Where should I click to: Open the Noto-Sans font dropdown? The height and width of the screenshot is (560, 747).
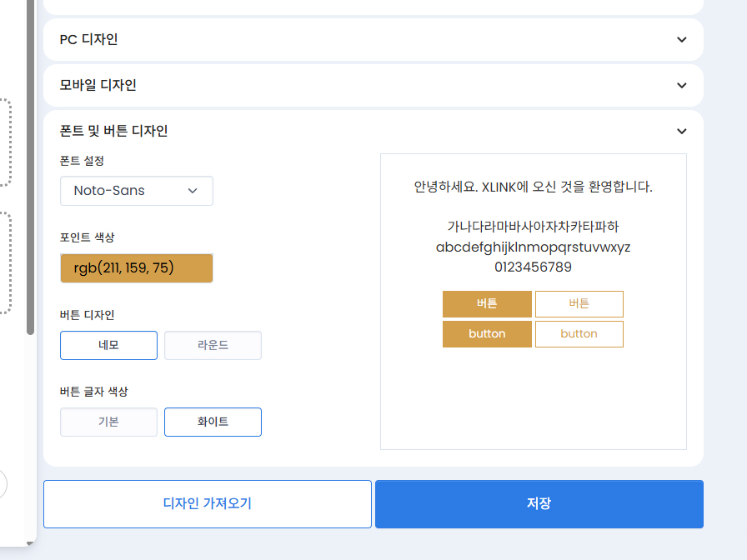136,191
